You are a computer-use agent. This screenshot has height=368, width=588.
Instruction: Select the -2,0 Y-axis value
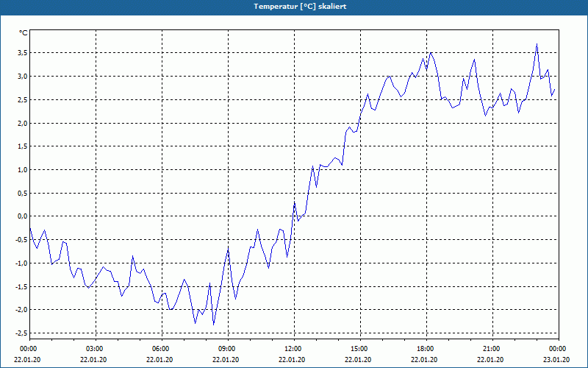coord(21,310)
